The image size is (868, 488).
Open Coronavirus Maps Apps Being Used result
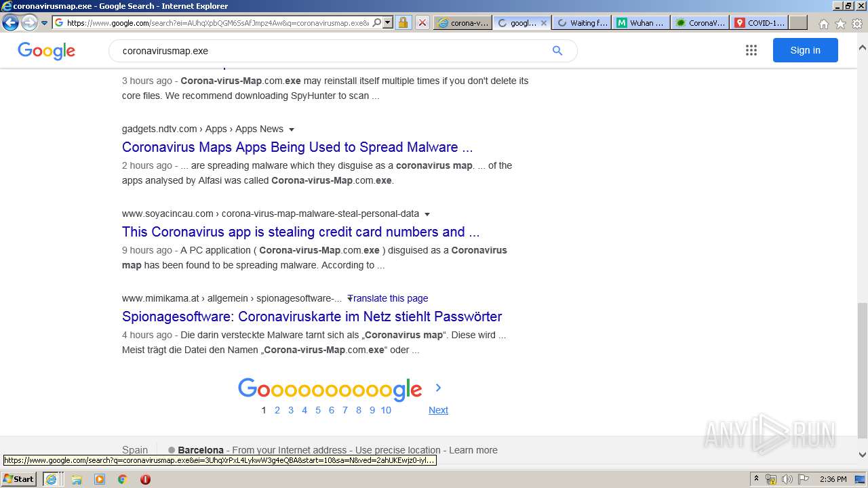(x=297, y=147)
